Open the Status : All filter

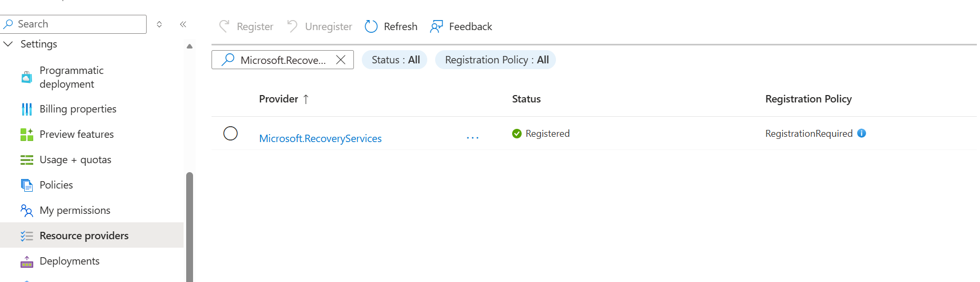click(395, 60)
